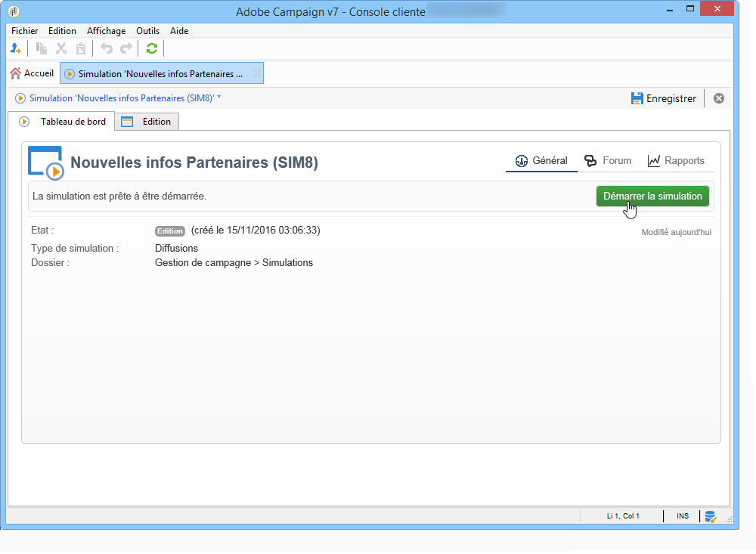Click the 'Etat :' label
Image resolution: width=756 pixels, height=554 pixels.
pyautogui.click(x=42, y=230)
